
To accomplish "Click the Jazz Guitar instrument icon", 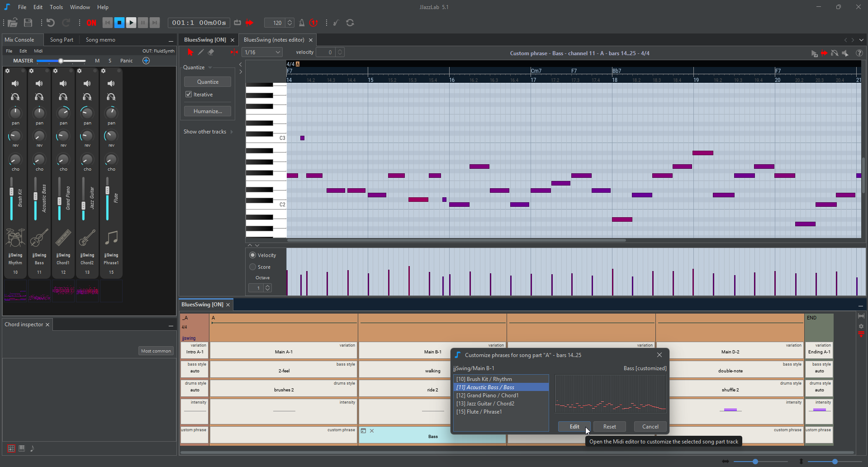I will coord(87,238).
